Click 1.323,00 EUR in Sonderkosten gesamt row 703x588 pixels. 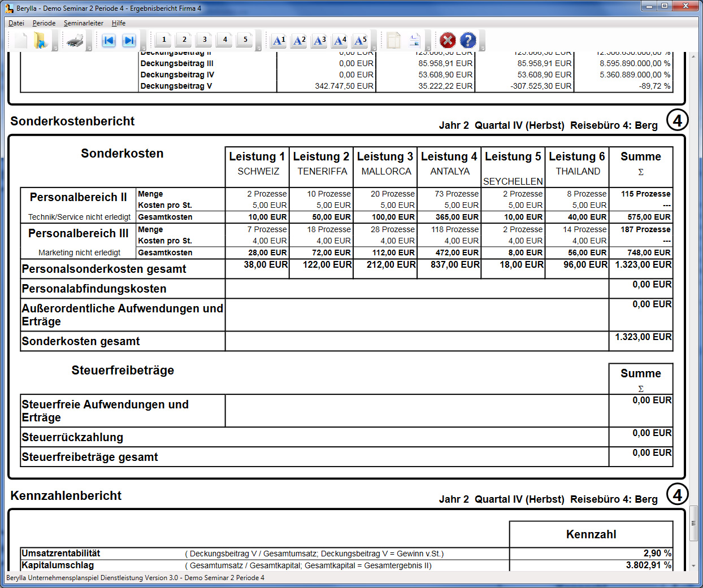[x=644, y=337]
